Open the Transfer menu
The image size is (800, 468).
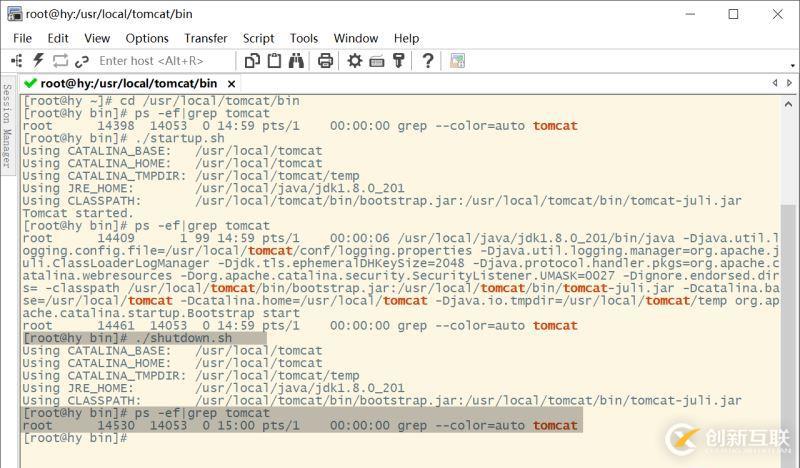tap(206, 38)
